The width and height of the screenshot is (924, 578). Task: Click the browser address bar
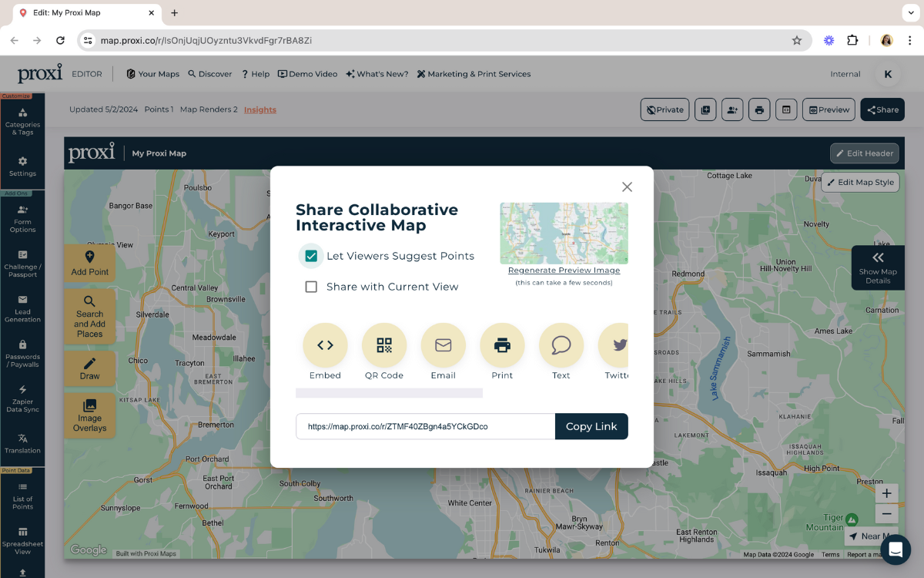tap(445, 40)
